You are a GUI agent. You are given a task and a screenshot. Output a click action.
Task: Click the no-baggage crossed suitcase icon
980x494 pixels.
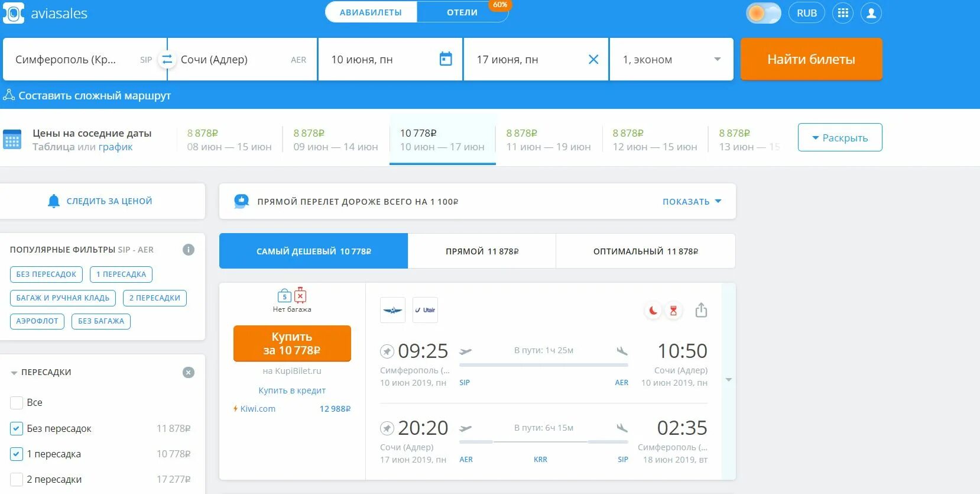pos(300,295)
